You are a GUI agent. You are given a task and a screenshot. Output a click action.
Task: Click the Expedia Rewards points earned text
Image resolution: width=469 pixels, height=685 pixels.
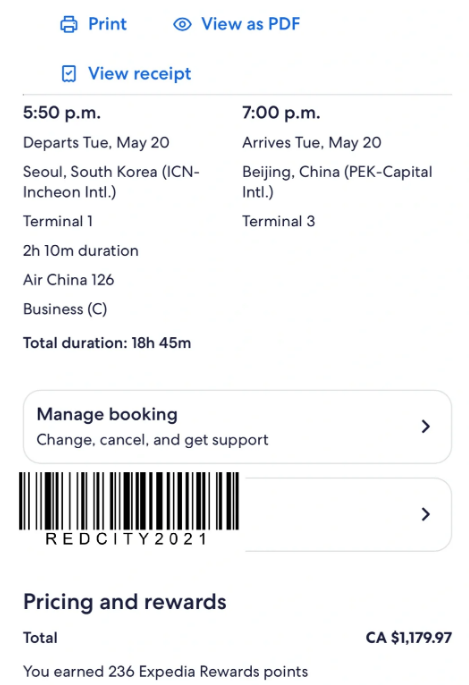166,671
